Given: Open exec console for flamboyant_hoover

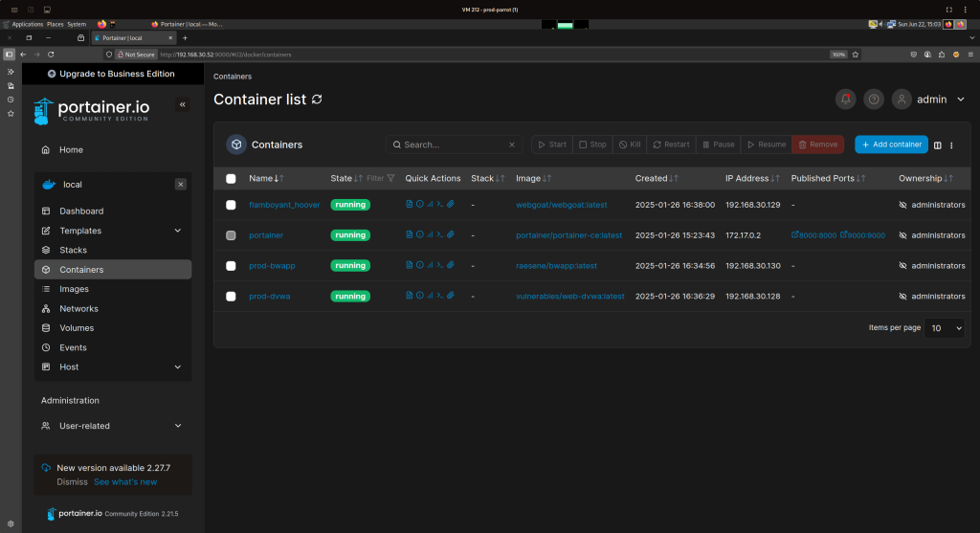Looking at the screenshot, I should pyautogui.click(x=440, y=205).
